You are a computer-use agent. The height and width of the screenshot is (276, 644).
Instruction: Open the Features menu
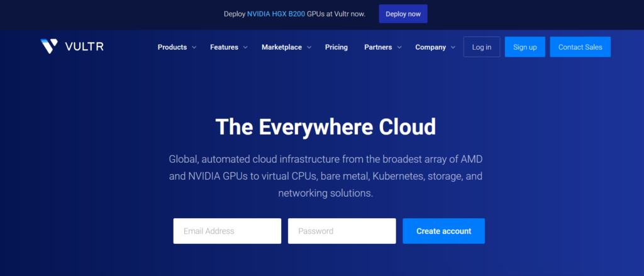point(225,47)
